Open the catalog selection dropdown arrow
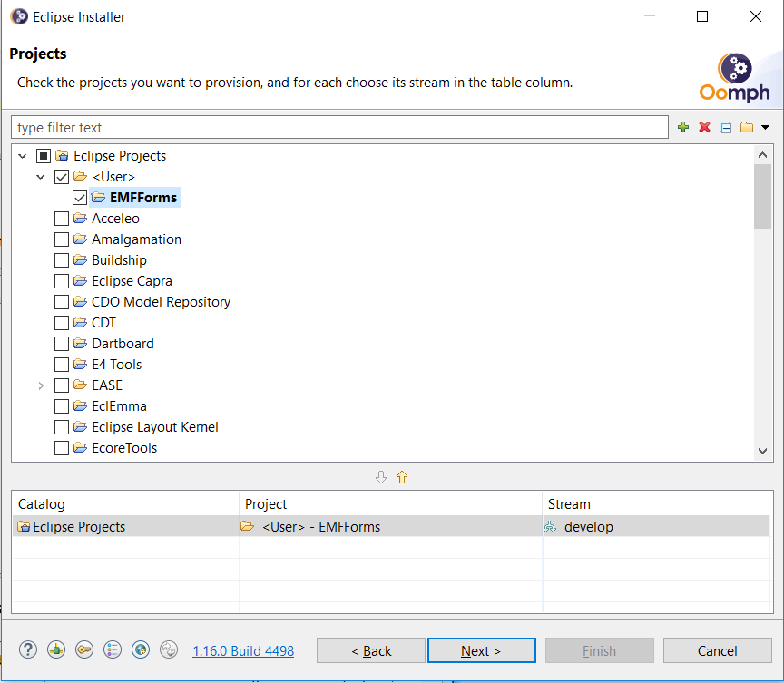 765,127
